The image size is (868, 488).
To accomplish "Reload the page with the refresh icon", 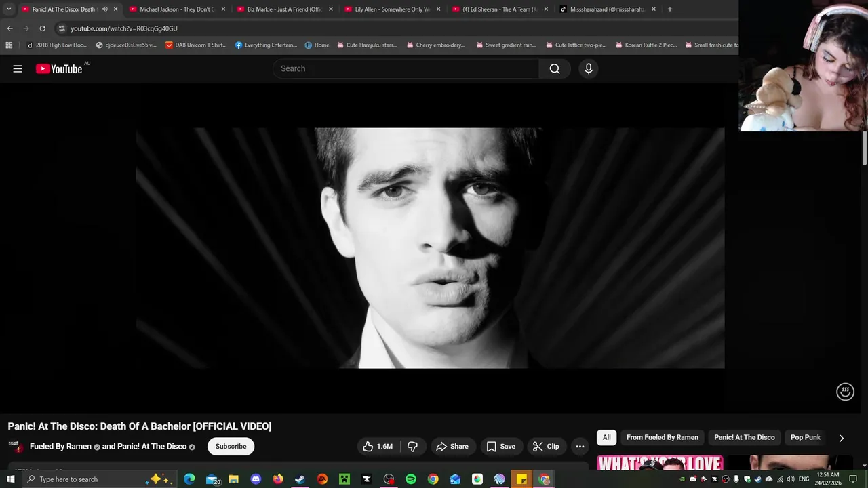I will tap(42, 28).
